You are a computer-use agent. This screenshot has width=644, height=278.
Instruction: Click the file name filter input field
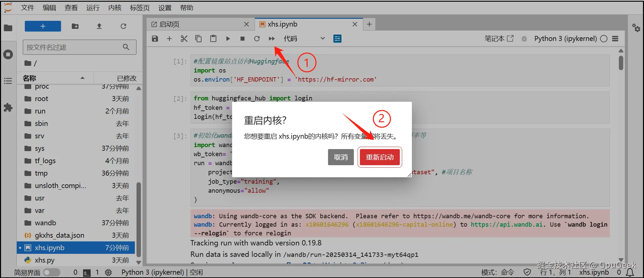coord(79,47)
